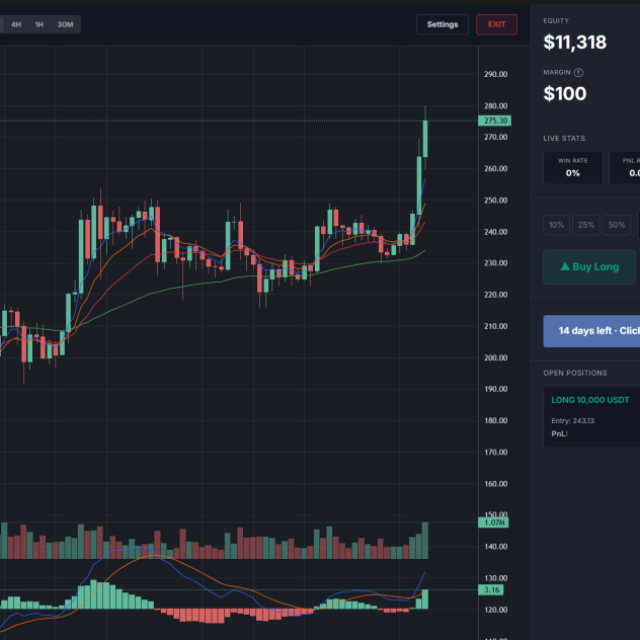The height and width of the screenshot is (640, 640).
Task: Click the Margin info icon
Action: pyautogui.click(x=578, y=72)
